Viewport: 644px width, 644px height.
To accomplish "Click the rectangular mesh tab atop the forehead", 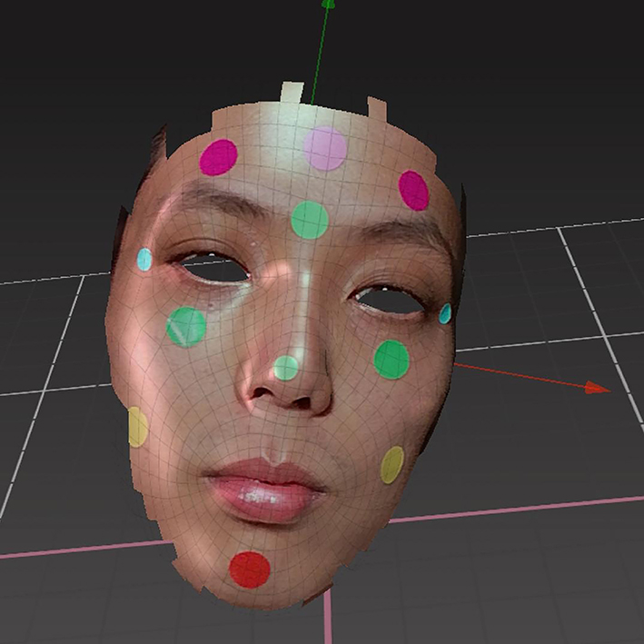I will point(292,94).
